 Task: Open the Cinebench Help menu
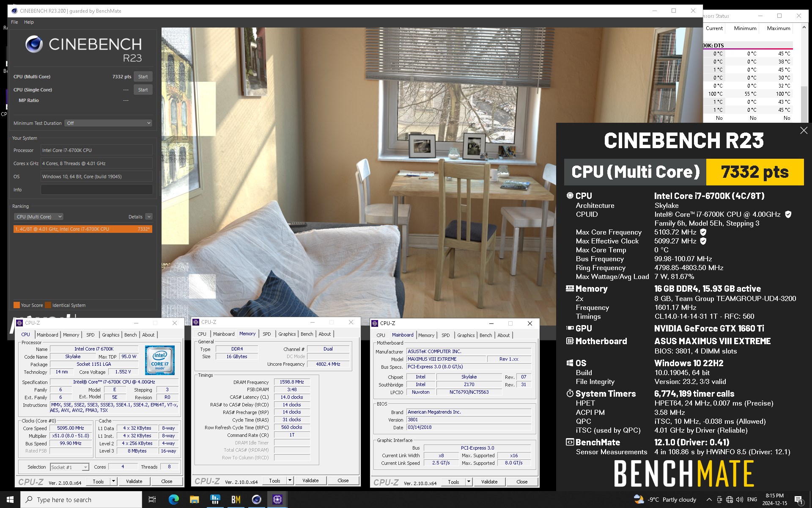click(29, 22)
